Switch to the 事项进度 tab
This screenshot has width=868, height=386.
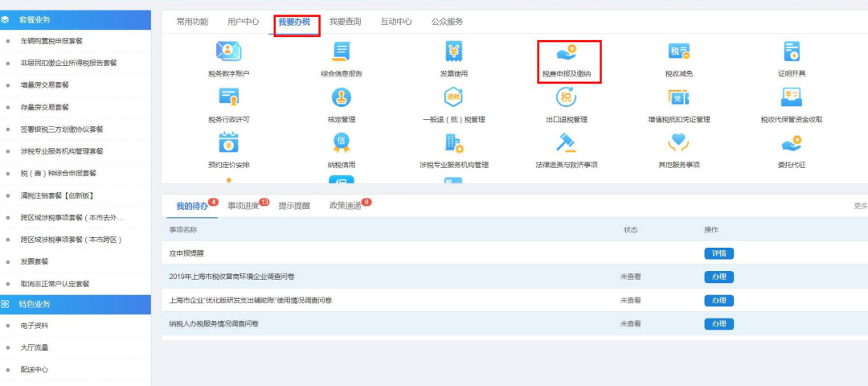(x=243, y=206)
